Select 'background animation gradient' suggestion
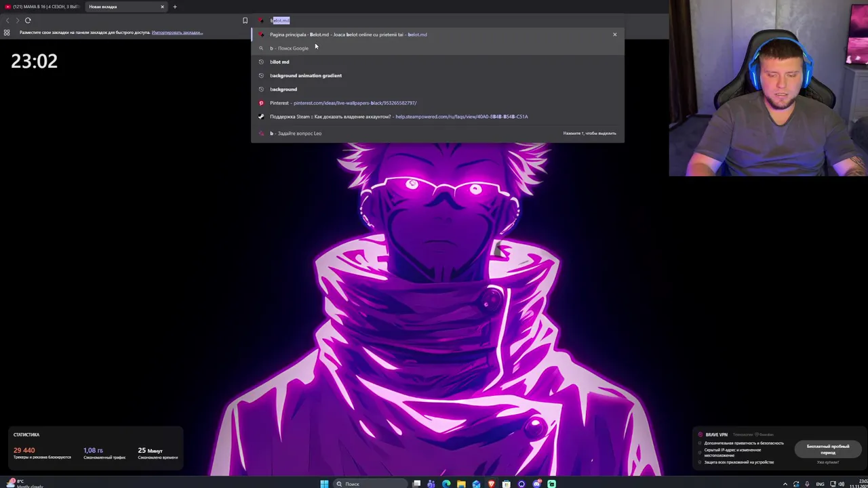Image resolution: width=868 pixels, height=488 pixels. tap(437, 75)
